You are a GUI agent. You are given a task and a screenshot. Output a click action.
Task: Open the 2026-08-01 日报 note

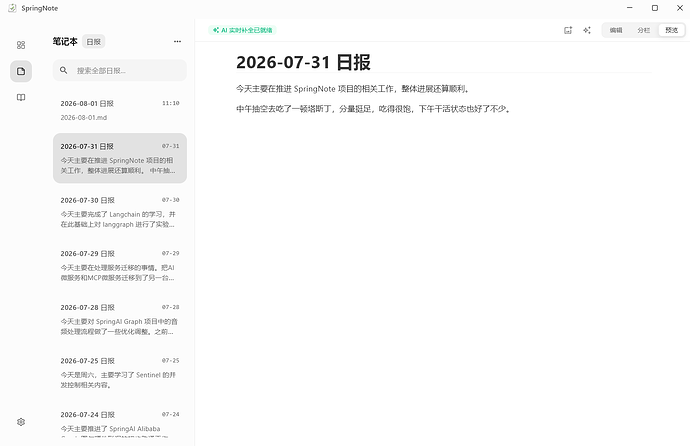point(120,110)
